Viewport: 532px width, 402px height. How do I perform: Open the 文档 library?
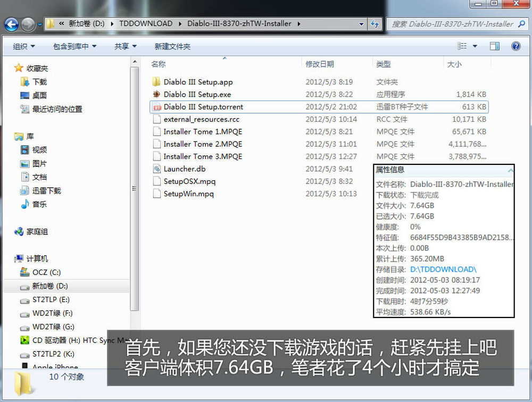point(39,177)
